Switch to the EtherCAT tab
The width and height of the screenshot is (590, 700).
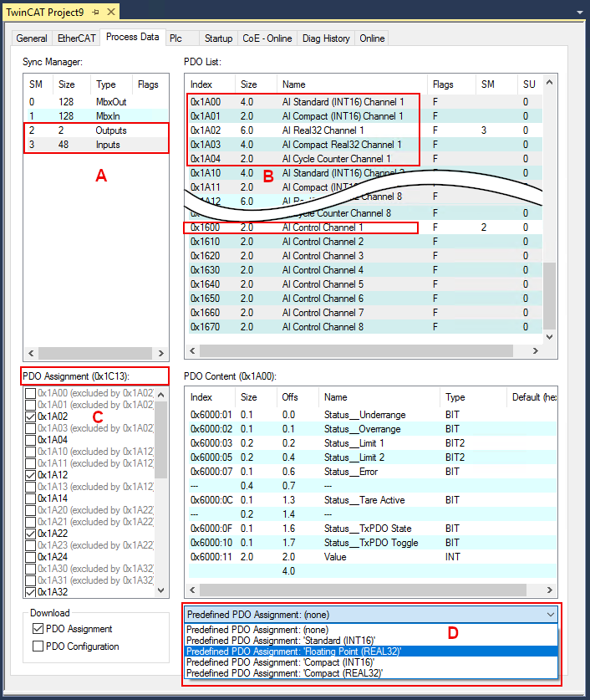(x=77, y=38)
